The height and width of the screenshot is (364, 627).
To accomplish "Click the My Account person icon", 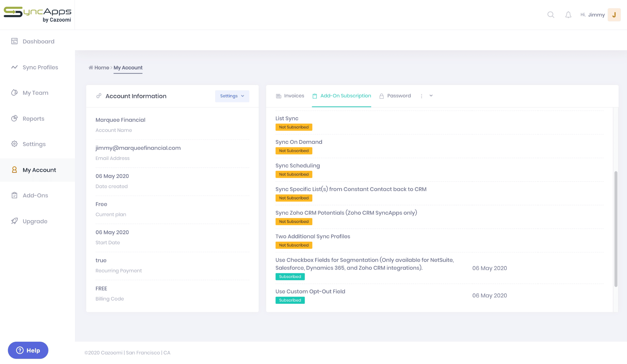I will [14, 170].
